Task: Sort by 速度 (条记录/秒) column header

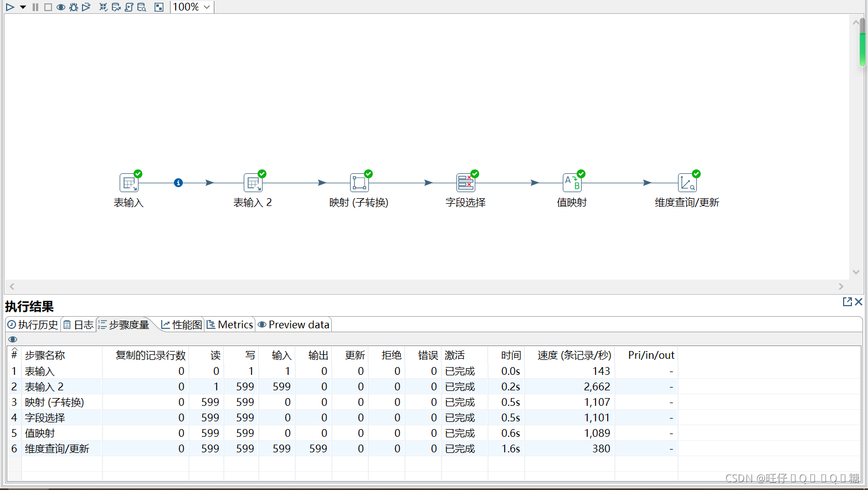Action: coord(569,355)
